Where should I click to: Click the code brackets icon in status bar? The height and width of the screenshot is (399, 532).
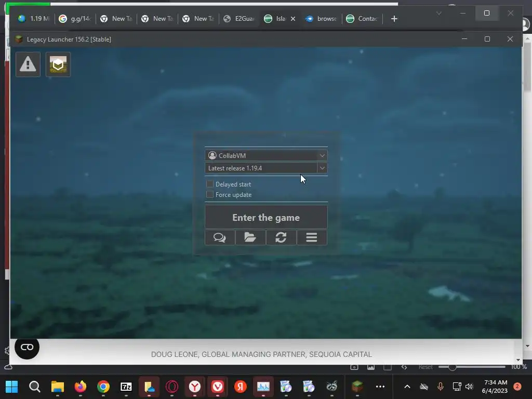pos(404,367)
